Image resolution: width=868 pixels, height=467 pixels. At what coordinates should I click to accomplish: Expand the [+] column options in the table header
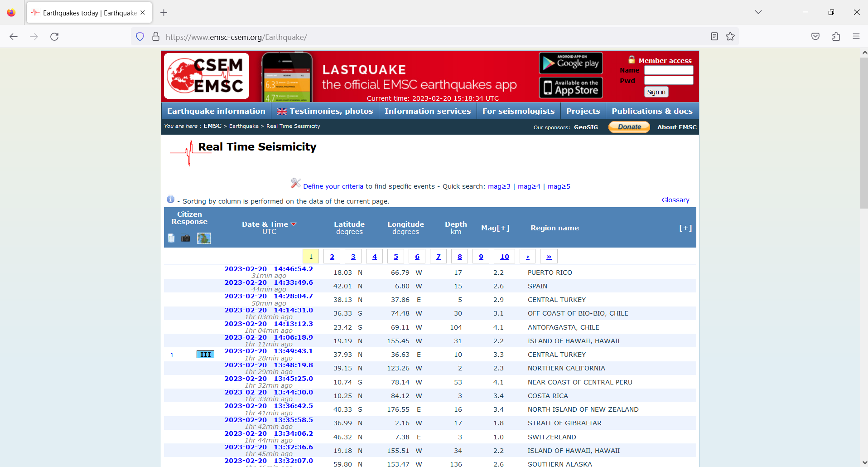(x=685, y=228)
